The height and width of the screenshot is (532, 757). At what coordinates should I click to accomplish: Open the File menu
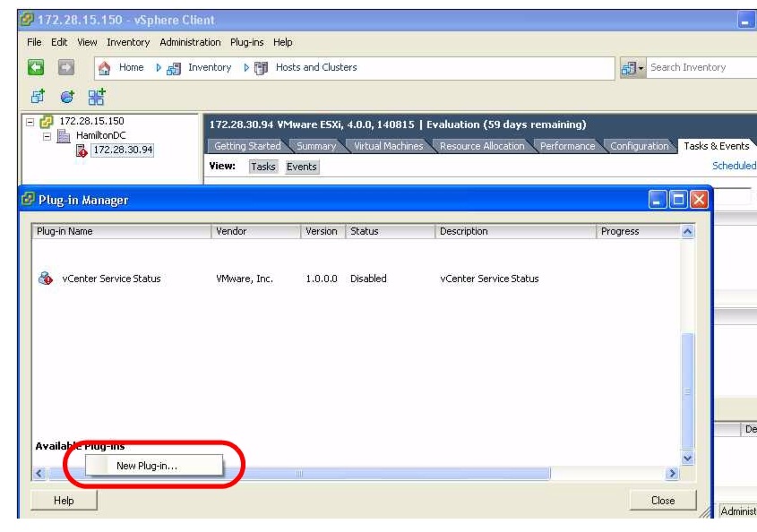tap(34, 42)
